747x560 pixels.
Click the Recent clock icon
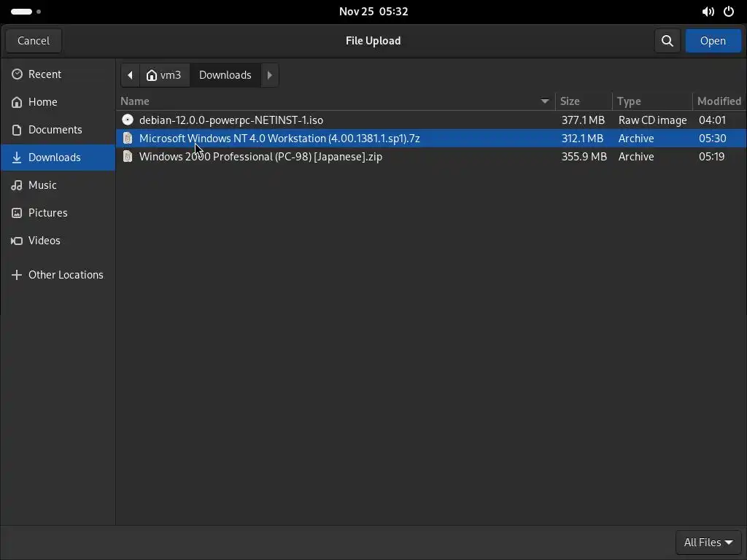17,74
